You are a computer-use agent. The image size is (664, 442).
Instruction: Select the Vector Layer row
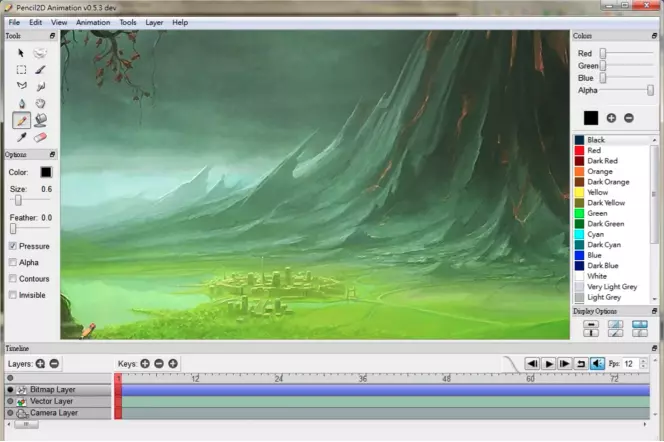58,401
